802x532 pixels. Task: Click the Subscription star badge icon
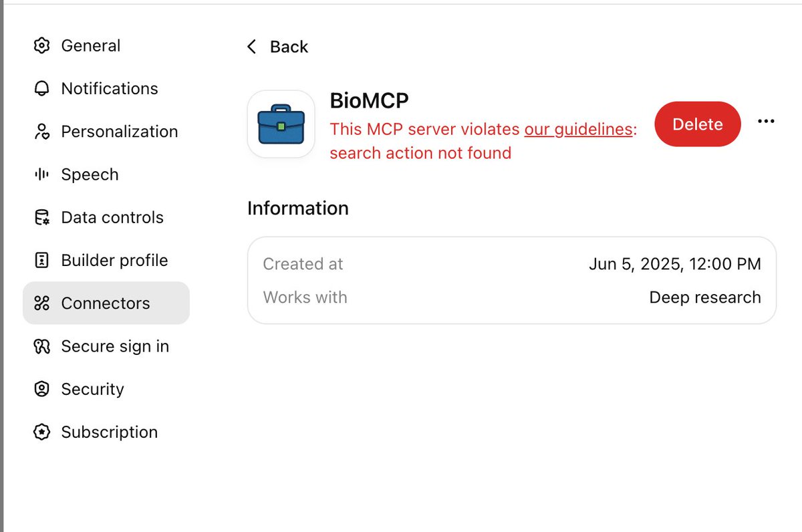point(41,432)
